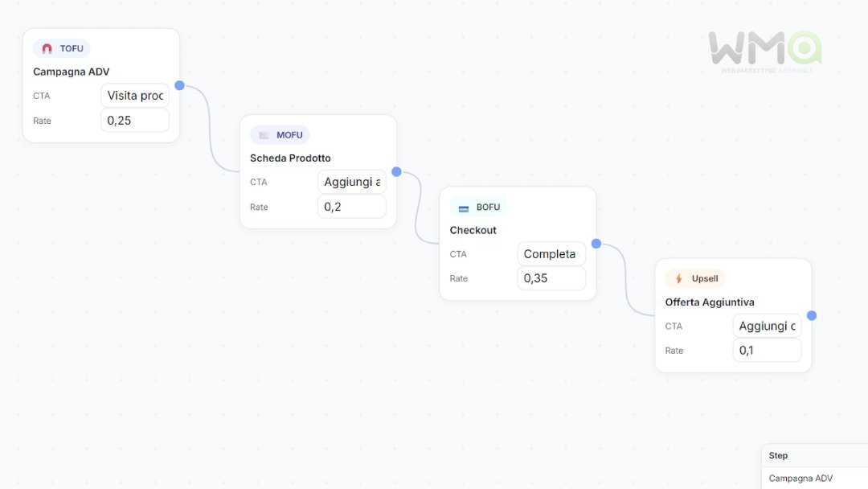Edit the Checkout Rate value 0,35

click(x=551, y=278)
